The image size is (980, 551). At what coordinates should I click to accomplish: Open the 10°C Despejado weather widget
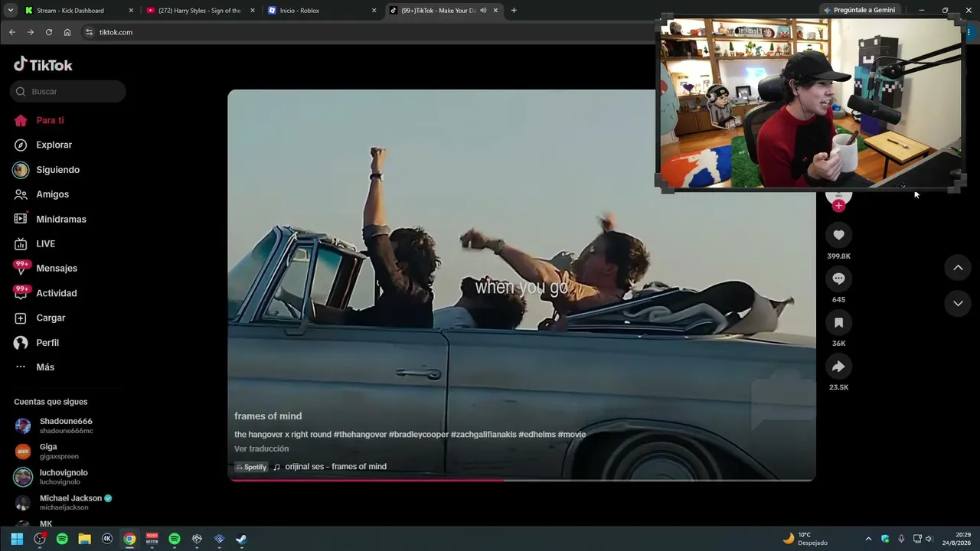coord(805,539)
